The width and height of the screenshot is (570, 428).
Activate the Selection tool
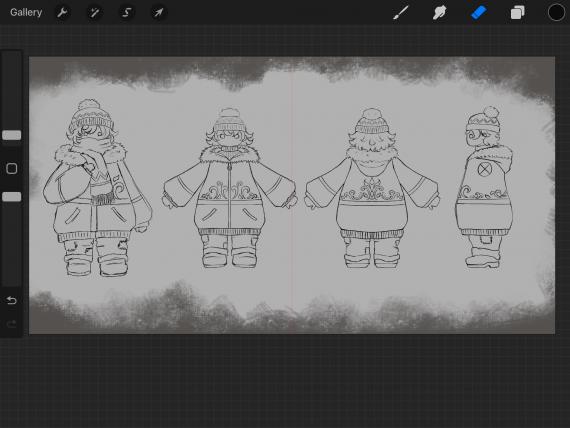point(127,13)
